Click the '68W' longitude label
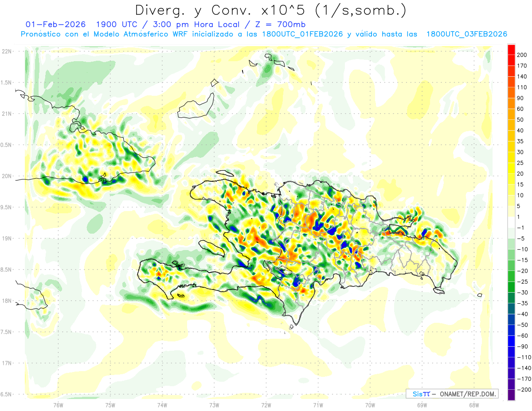 (473, 405)
